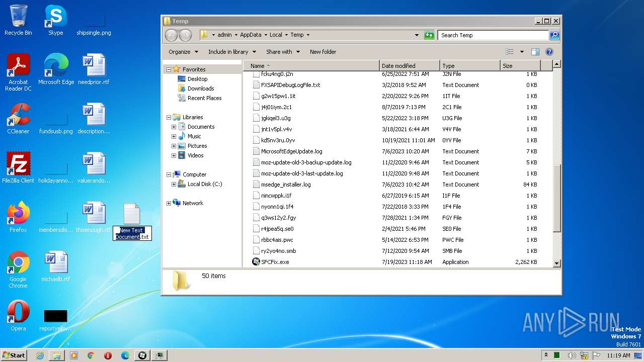Click scroll down arrow of file list
Viewport: 644px width, 362px height.
click(x=556, y=263)
